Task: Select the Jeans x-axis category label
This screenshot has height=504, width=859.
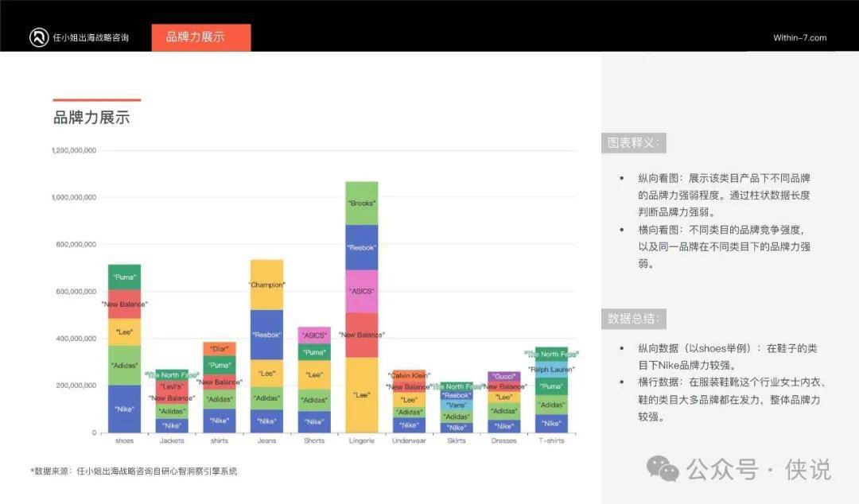Action: click(x=266, y=441)
